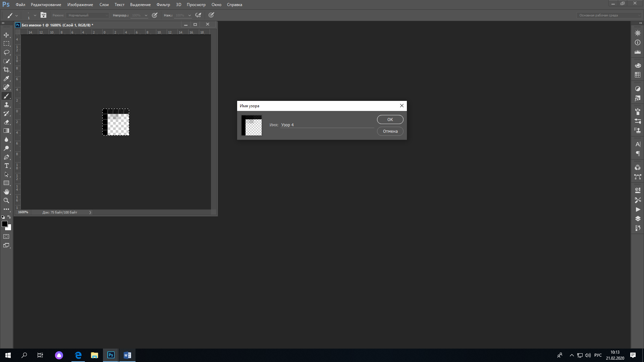Screen dimensions: 644x362
Task: Confirm the pattern name with OK
Action: tap(390, 119)
